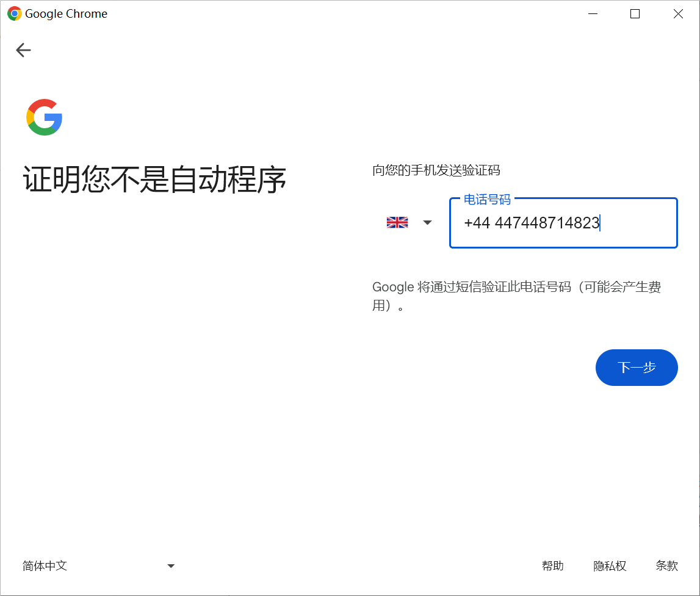This screenshot has width=700, height=596.
Task: Click the 下一步 next button
Action: [x=637, y=367]
